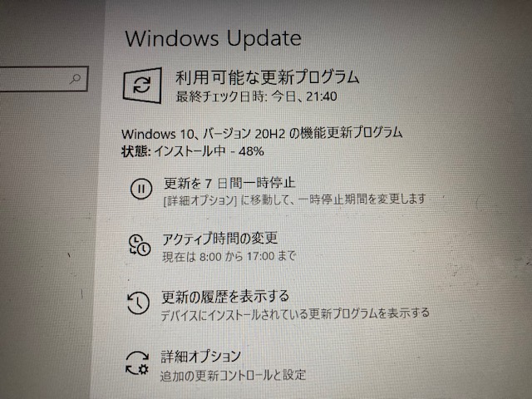Click the magnifier icon in search box
This screenshot has height=399, width=532.
pyautogui.click(x=76, y=79)
